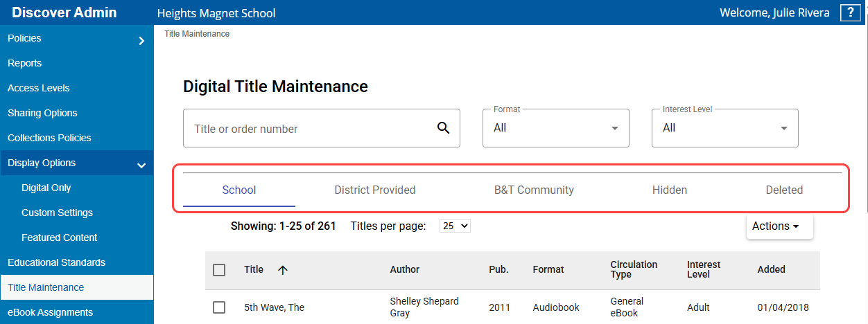Sort by the Interest Level column header
This screenshot has width=868, height=324.
704,269
